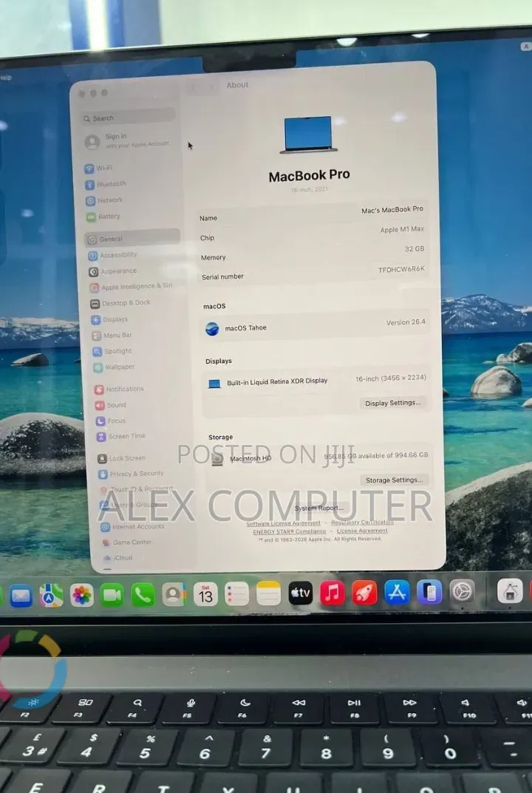The image size is (532, 793).
Task: Launch Maps from the Dock
Action: (x=51, y=596)
